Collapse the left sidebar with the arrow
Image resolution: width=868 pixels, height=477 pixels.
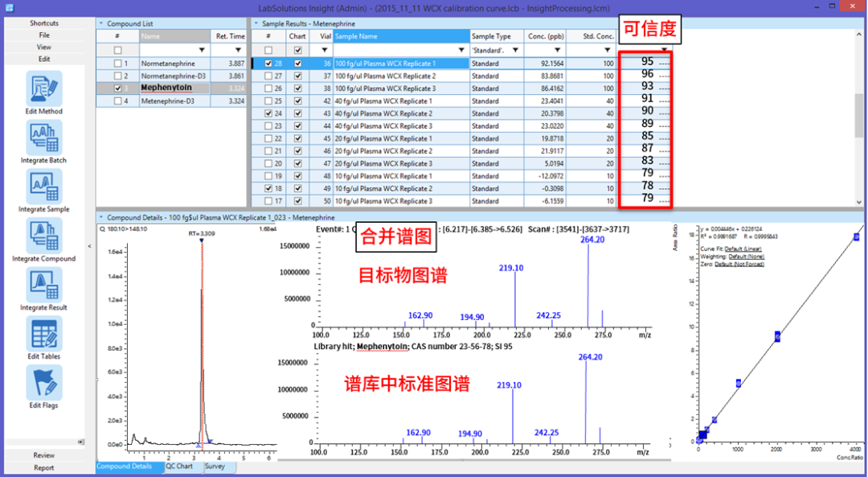pos(89,246)
